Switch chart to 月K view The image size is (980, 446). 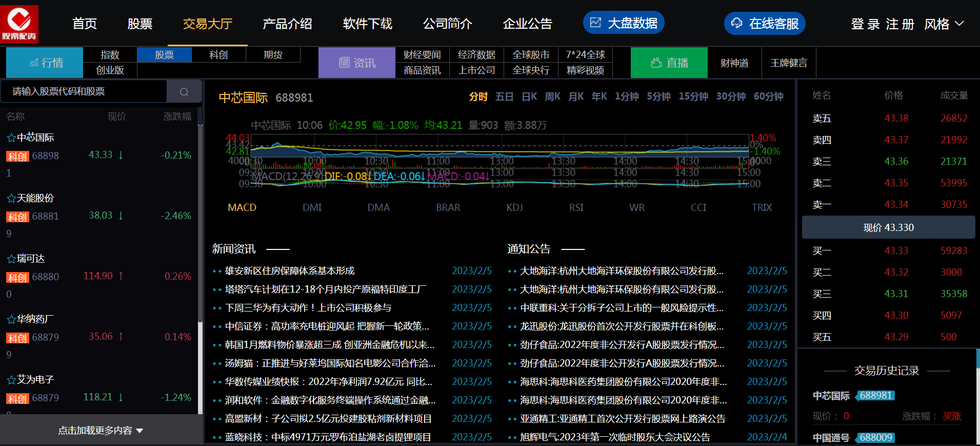click(576, 96)
